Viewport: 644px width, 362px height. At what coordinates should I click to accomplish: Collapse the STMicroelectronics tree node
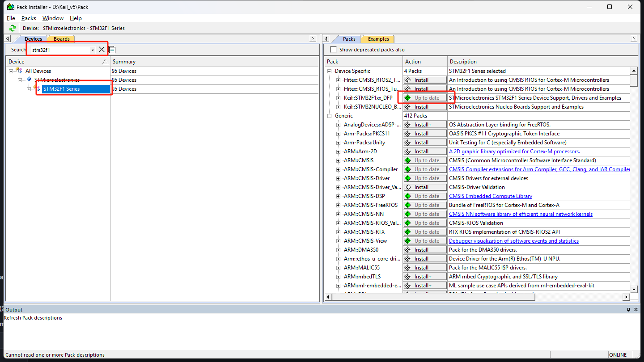20,80
